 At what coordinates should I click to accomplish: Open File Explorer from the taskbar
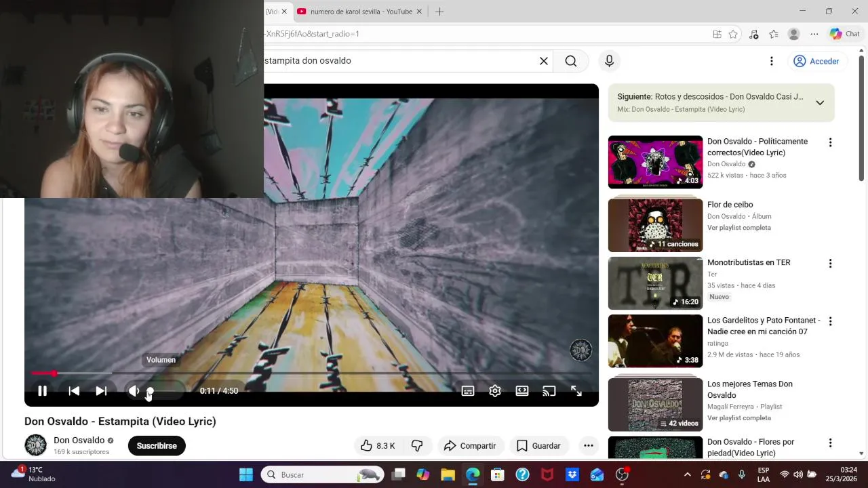pos(448,474)
